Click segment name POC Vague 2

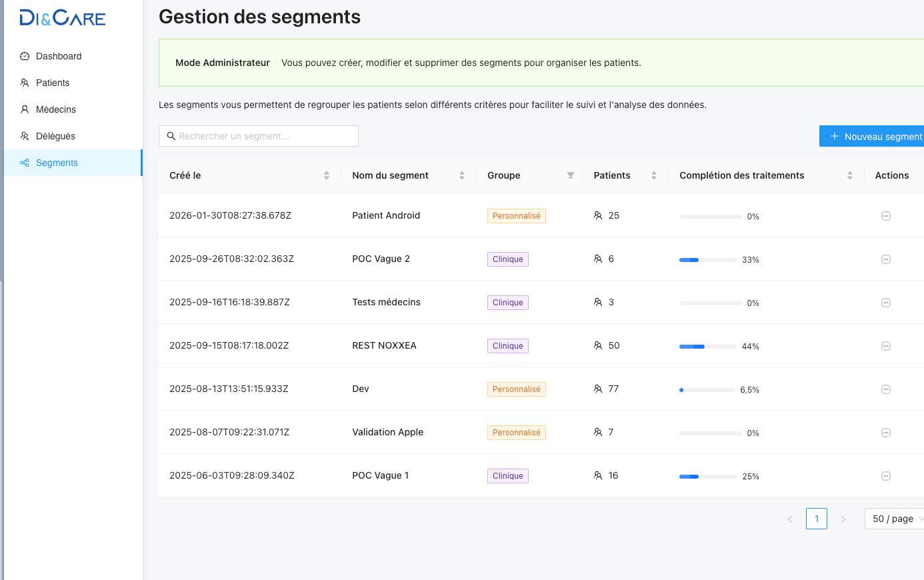[x=381, y=259]
